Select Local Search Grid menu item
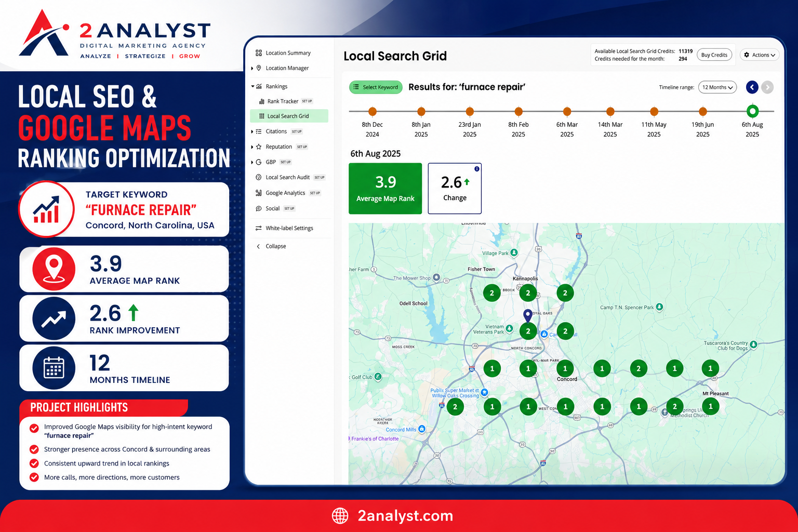Screen dimensions: 798x532 [x=289, y=116]
